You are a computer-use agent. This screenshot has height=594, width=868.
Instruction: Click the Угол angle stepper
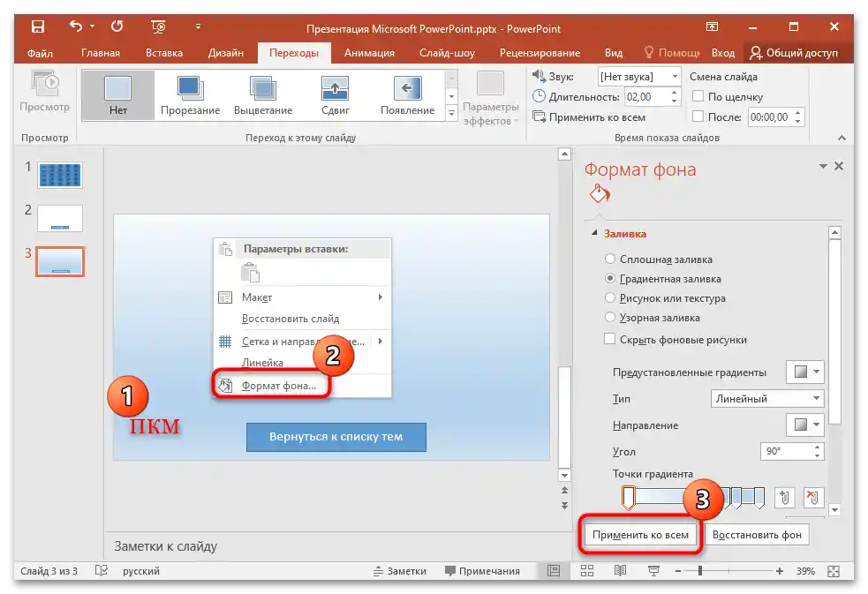click(817, 451)
